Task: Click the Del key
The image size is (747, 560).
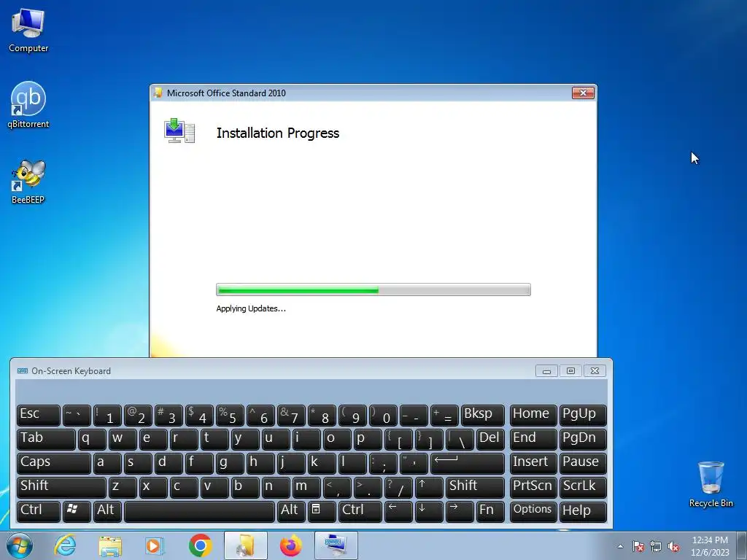Action: pyautogui.click(x=490, y=439)
